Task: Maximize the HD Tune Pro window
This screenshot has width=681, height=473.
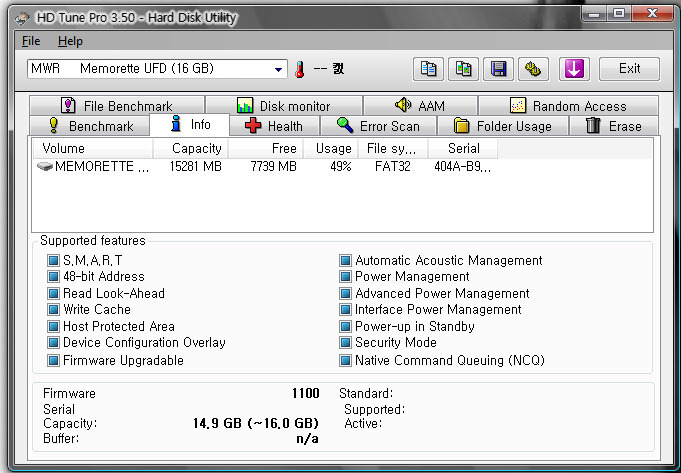Action: click(x=618, y=13)
